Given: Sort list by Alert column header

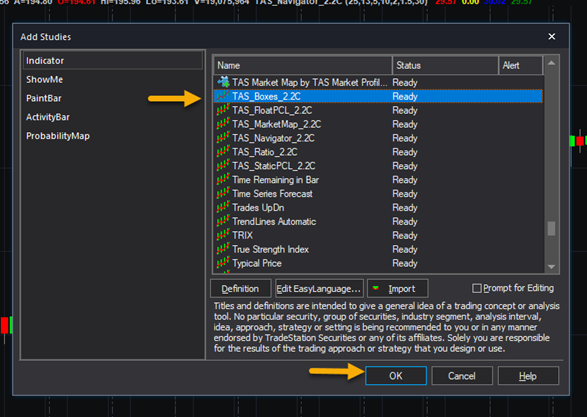Looking at the screenshot, I should coord(521,66).
